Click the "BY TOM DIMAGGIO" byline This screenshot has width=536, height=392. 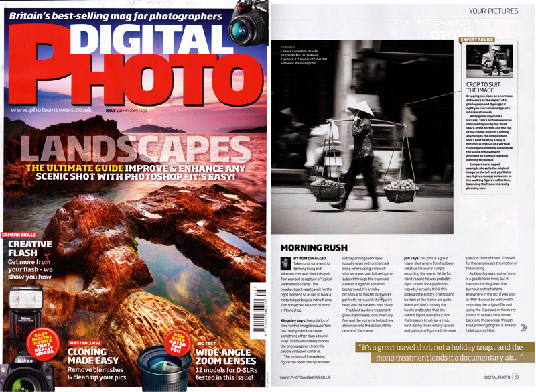pyautogui.click(x=310, y=259)
